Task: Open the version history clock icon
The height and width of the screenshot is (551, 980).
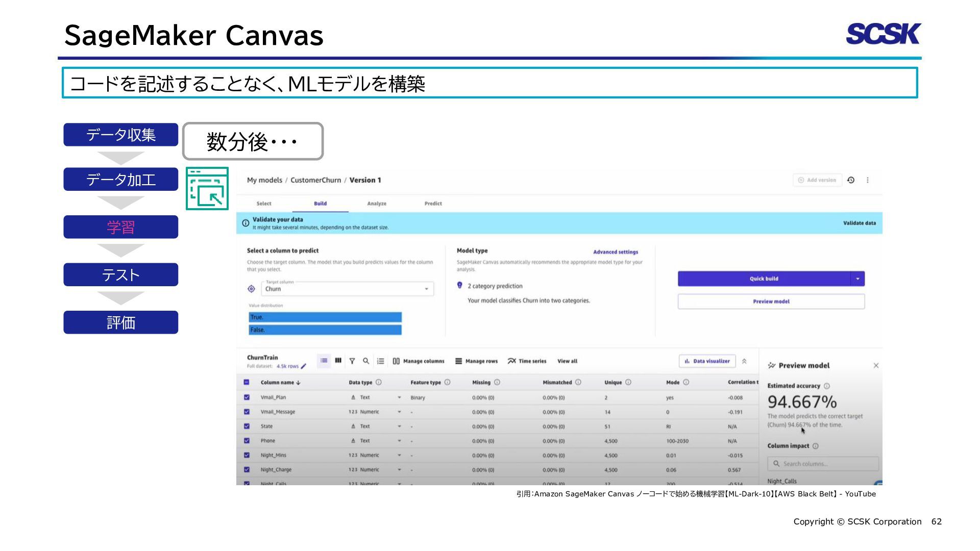Action: 851,180
